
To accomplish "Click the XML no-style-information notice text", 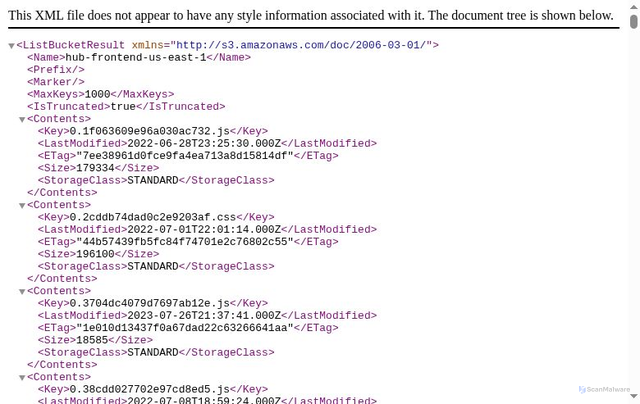I will pos(311,16).
